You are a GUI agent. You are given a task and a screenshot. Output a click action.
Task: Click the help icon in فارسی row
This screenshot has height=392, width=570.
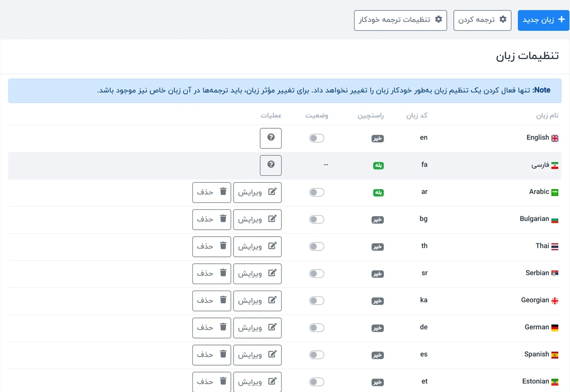[x=271, y=166]
